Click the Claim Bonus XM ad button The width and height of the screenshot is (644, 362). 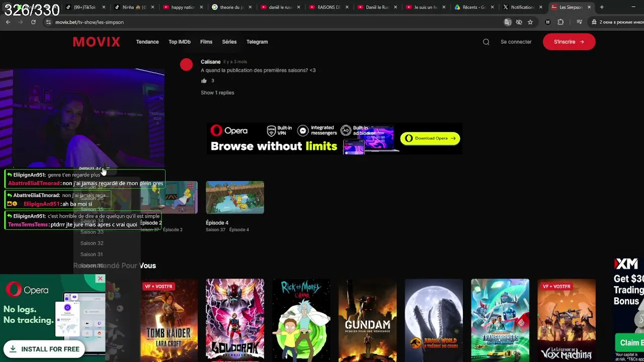[629, 343]
